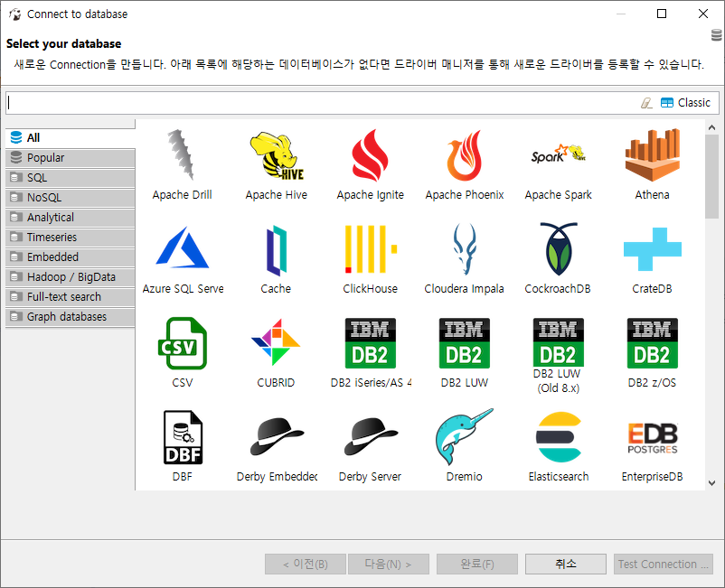Click the scroll up arrow of database list
Screen dimensions: 725x588
[x=712, y=127]
